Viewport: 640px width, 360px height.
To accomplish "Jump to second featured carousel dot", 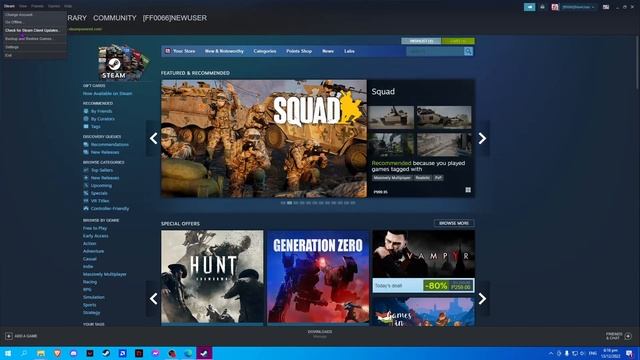I will click(x=289, y=203).
